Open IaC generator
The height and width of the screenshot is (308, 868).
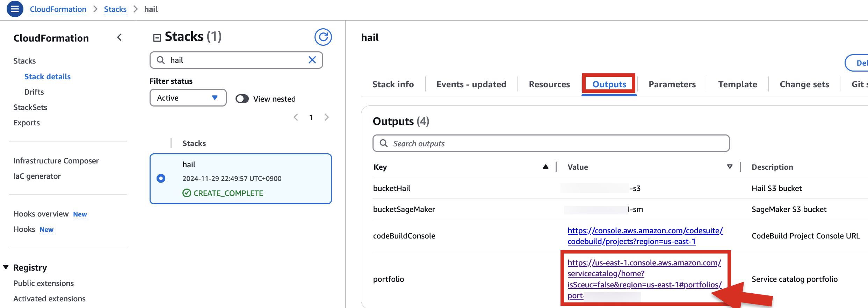point(37,176)
